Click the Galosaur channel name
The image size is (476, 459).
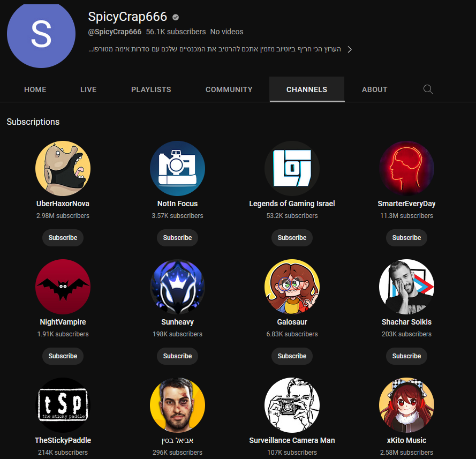tap(292, 322)
